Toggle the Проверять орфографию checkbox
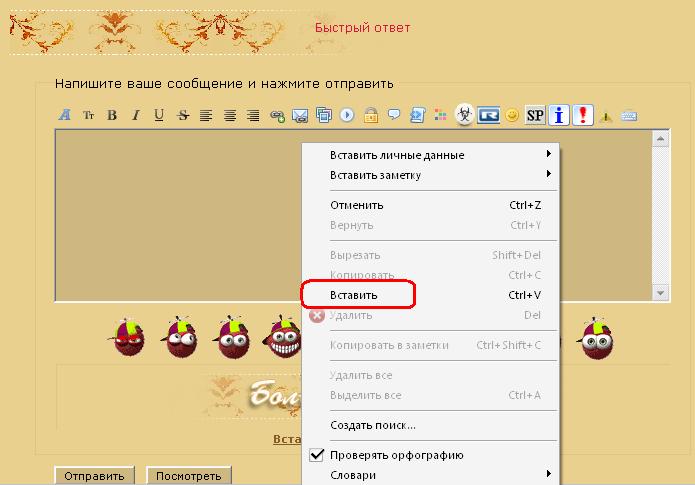 point(316,455)
